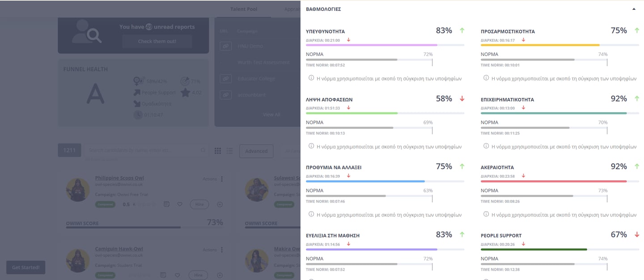Click plus icon on Philippine Scops Owl card

(x=220, y=204)
